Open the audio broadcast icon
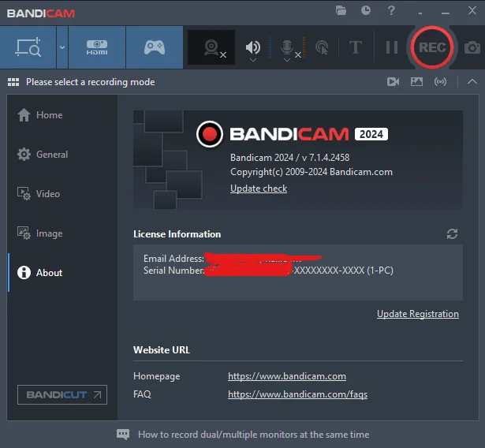The image size is (485, 448). [x=440, y=82]
